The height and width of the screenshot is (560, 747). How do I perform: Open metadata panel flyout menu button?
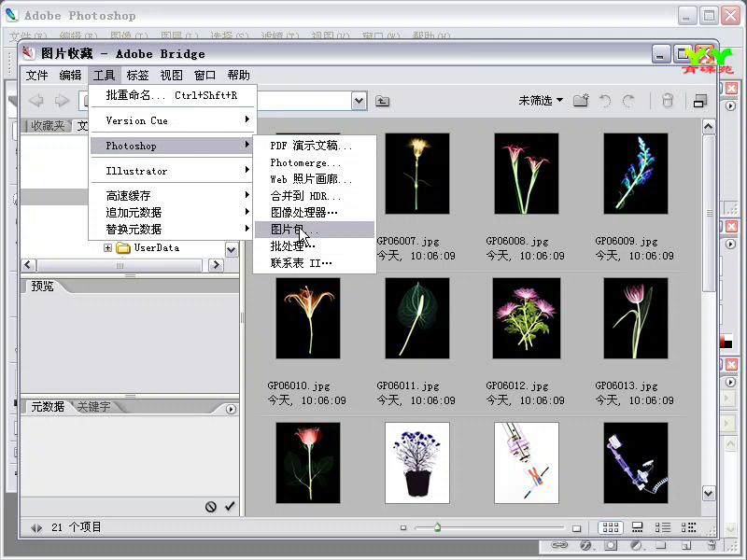[231, 409]
